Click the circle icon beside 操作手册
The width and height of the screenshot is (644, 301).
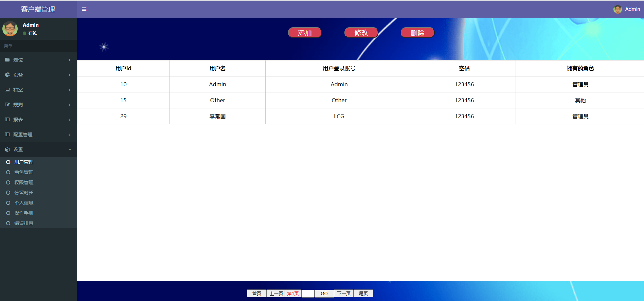8,213
